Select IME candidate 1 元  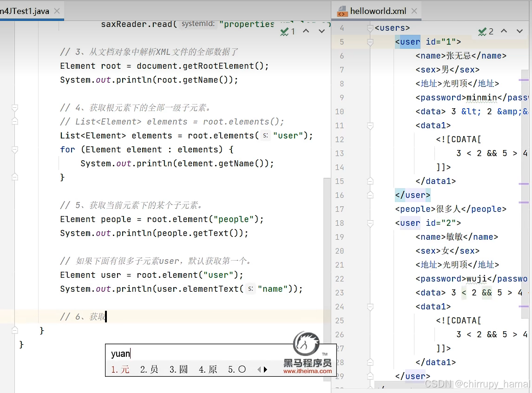[120, 369]
